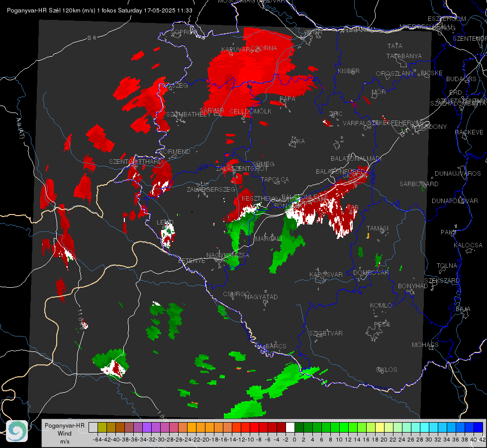This screenshot has height=448, width=487.
Task: Click the MARCALI city label
Action: click(x=268, y=238)
